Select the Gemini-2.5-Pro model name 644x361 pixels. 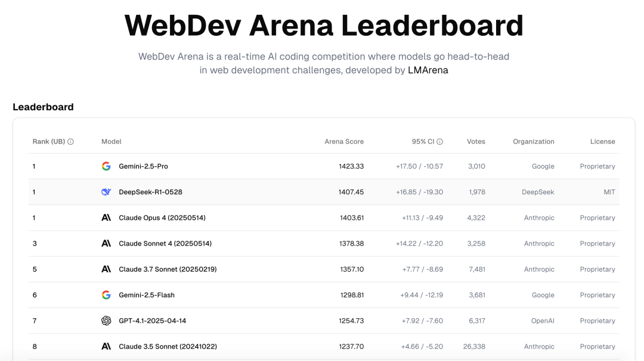coord(143,166)
